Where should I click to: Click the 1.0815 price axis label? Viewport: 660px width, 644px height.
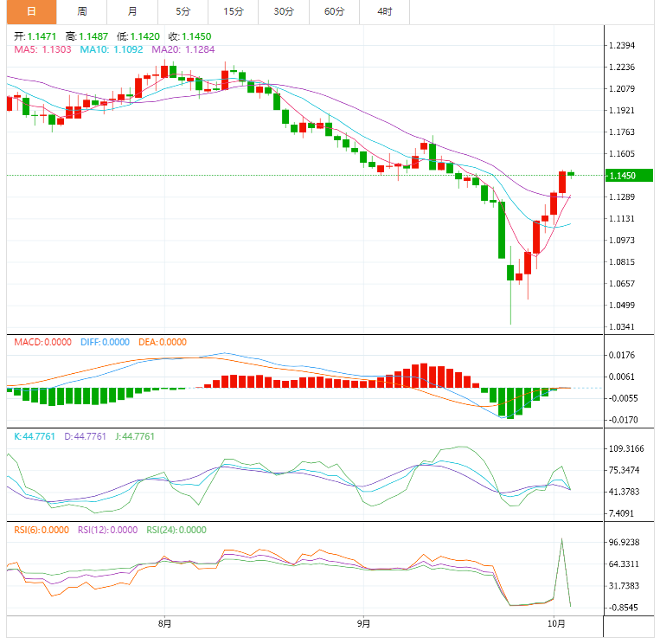click(x=622, y=262)
